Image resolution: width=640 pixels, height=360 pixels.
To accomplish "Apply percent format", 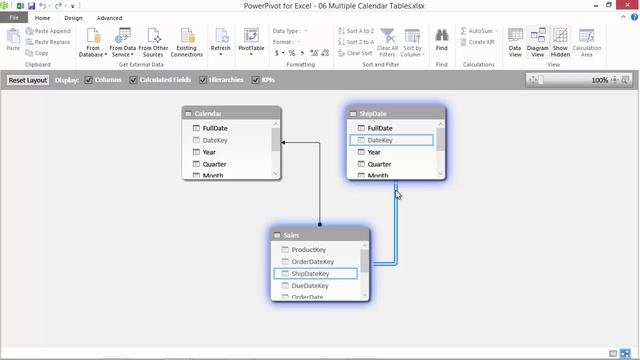I will tap(292, 53).
